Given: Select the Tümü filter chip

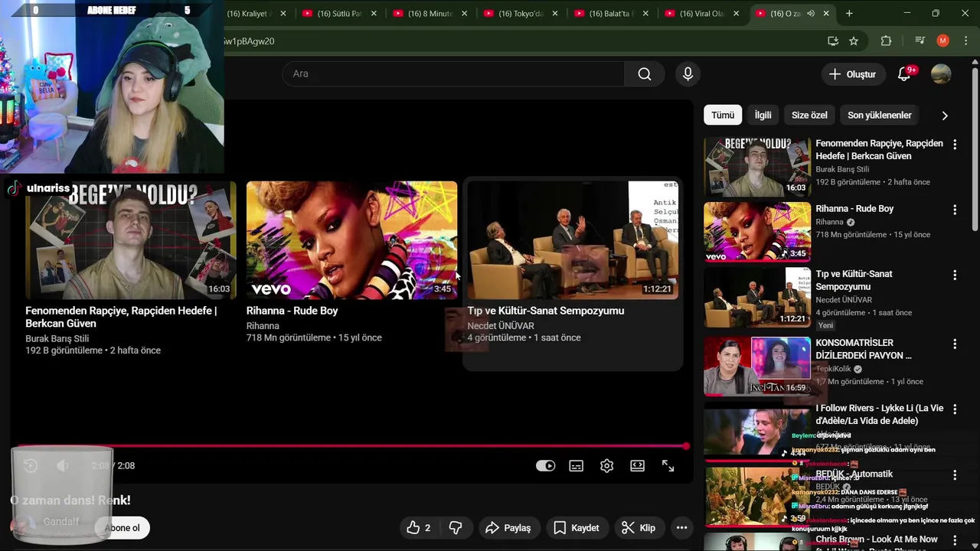Looking at the screenshot, I should click(723, 115).
